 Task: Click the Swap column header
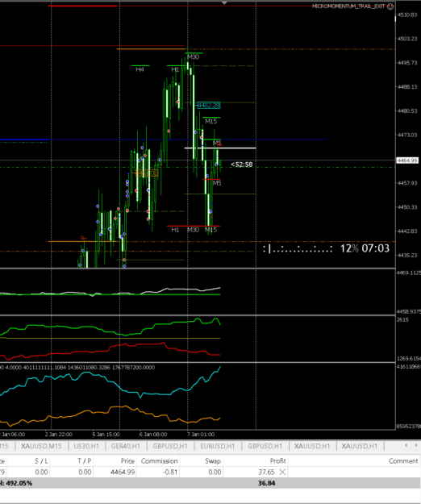[213, 461]
